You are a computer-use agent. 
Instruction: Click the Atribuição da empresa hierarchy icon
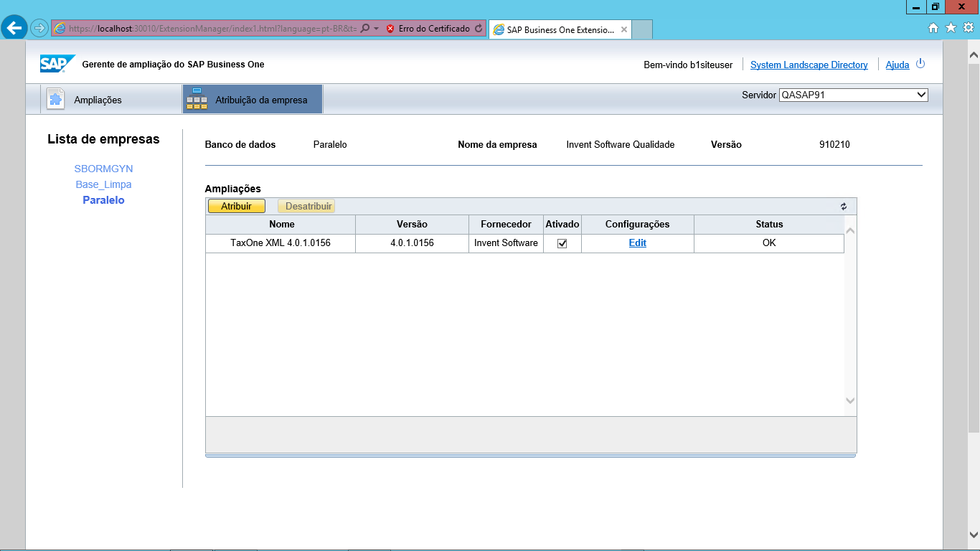click(x=197, y=99)
